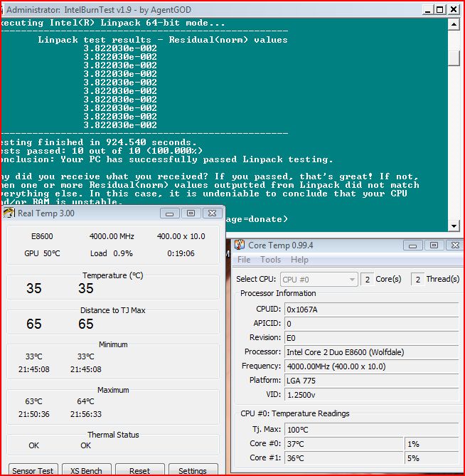Click maximum timestamp 21:50:36 in Real Temp
Screen dimensions: 465x476
coord(33,414)
